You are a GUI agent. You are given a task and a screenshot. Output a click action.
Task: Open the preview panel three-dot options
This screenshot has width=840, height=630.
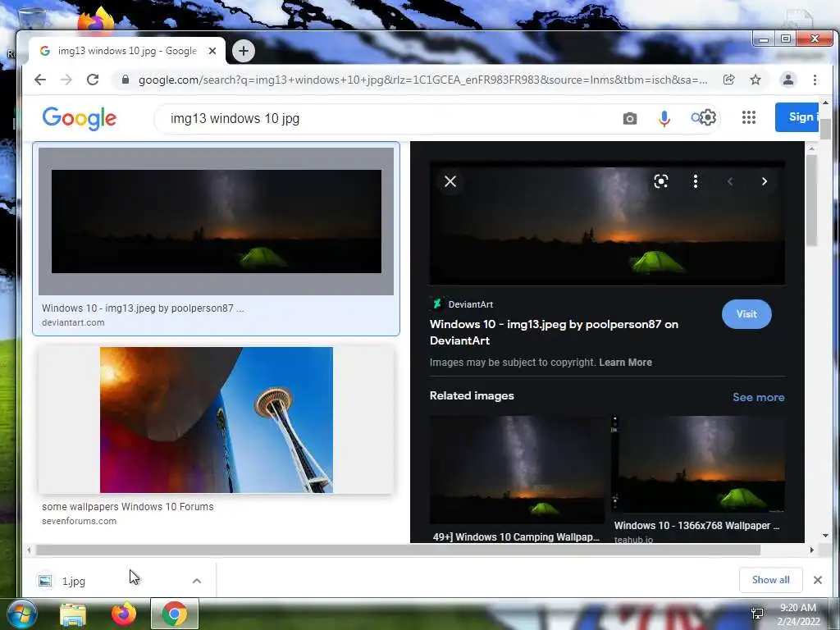coord(696,181)
